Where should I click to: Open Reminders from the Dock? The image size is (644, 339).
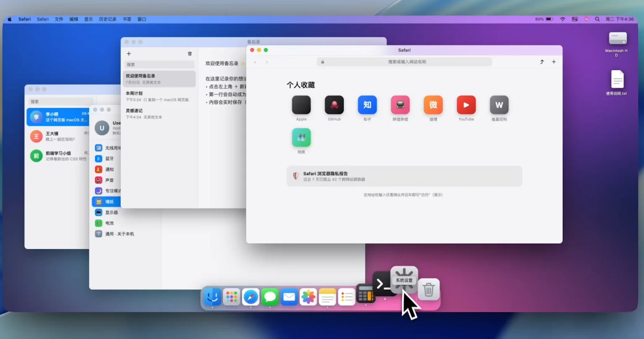(347, 297)
